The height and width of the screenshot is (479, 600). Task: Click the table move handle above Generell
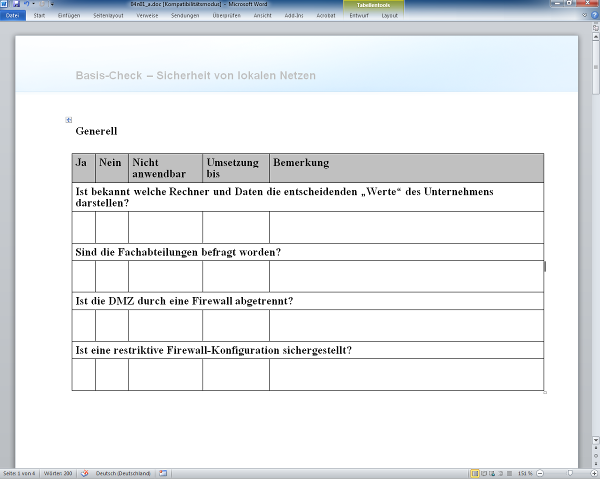69,120
